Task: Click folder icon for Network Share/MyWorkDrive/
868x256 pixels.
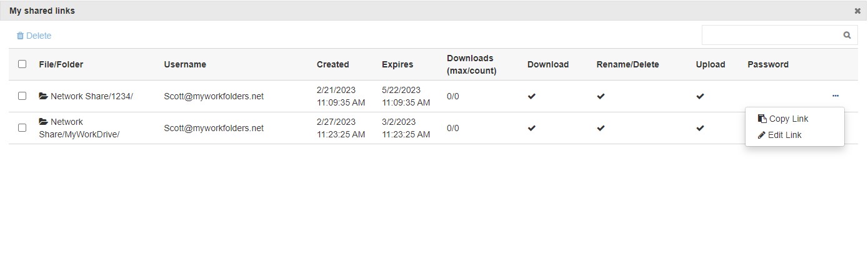Action: coord(43,122)
